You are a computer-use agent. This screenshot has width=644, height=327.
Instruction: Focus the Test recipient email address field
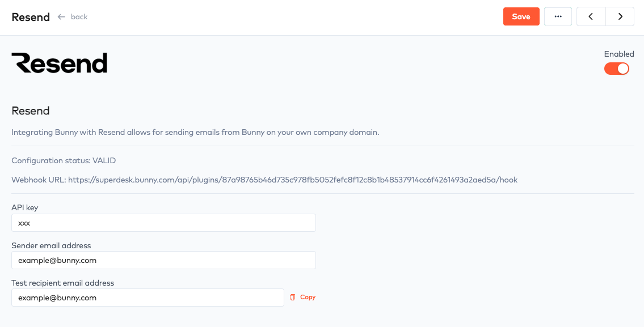pyautogui.click(x=148, y=298)
